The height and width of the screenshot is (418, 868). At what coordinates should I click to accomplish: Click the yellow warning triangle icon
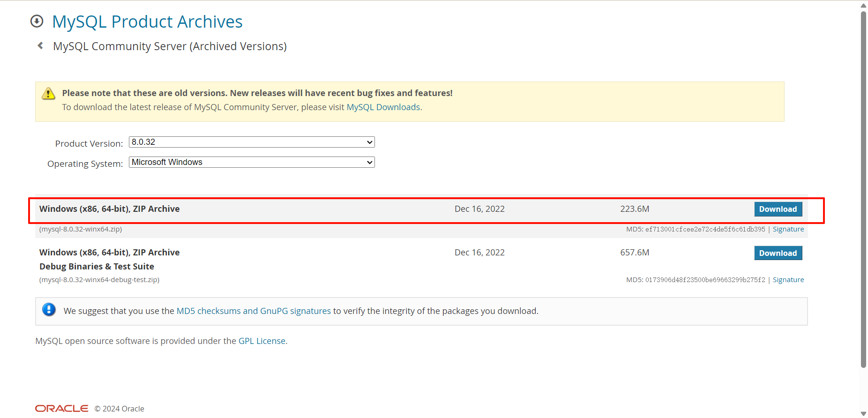48,94
